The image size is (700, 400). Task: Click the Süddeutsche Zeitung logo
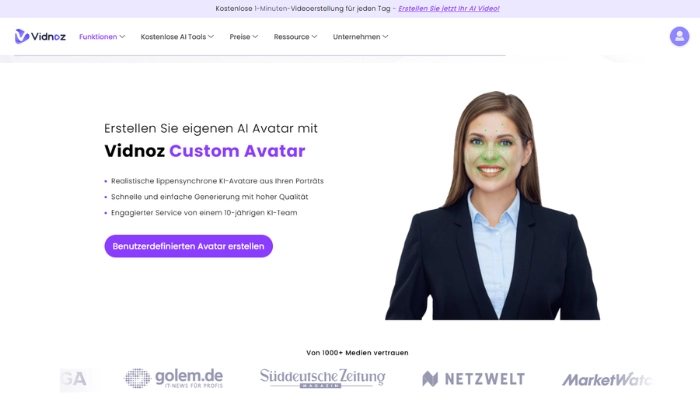(322, 379)
